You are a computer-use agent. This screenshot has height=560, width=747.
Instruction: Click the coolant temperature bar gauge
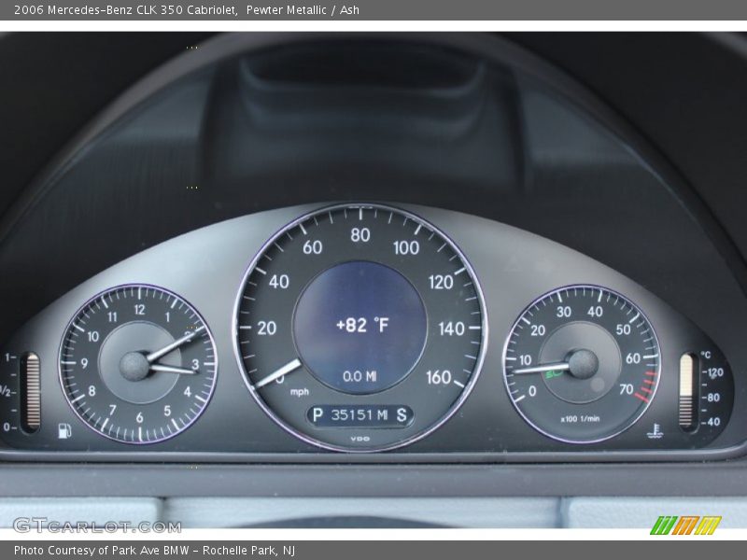686,391
